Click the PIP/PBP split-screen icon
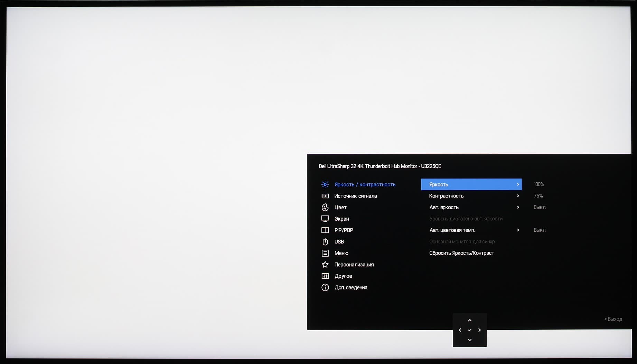The width and height of the screenshot is (637, 364). tap(325, 230)
